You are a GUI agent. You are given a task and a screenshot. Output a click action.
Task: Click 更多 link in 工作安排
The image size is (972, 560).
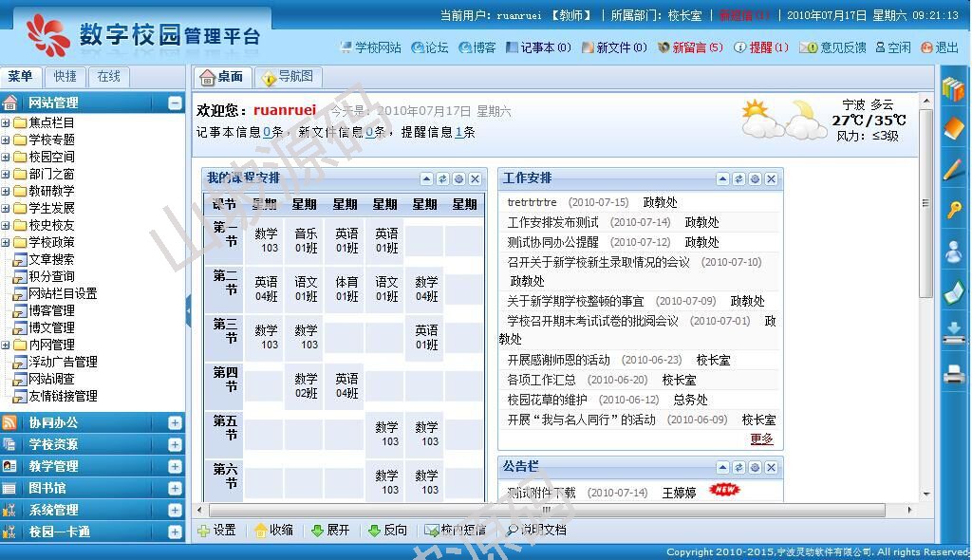(762, 439)
